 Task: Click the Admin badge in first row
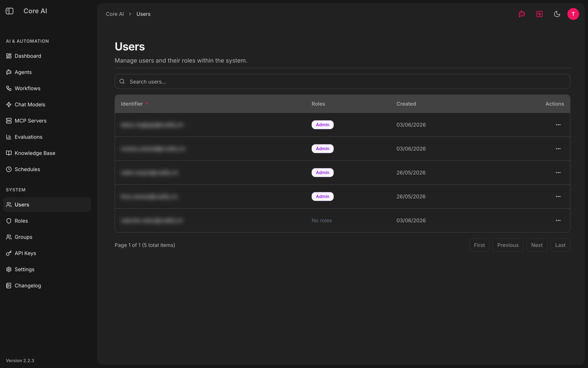(322, 125)
